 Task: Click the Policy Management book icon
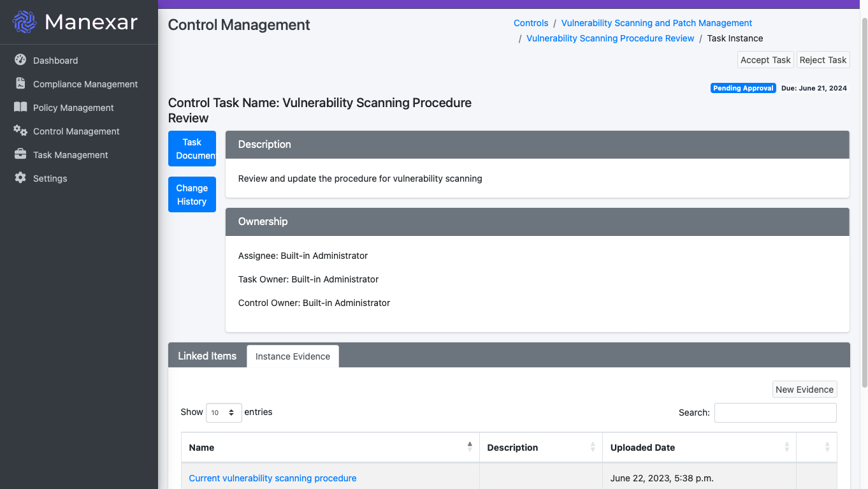coord(20,107)
